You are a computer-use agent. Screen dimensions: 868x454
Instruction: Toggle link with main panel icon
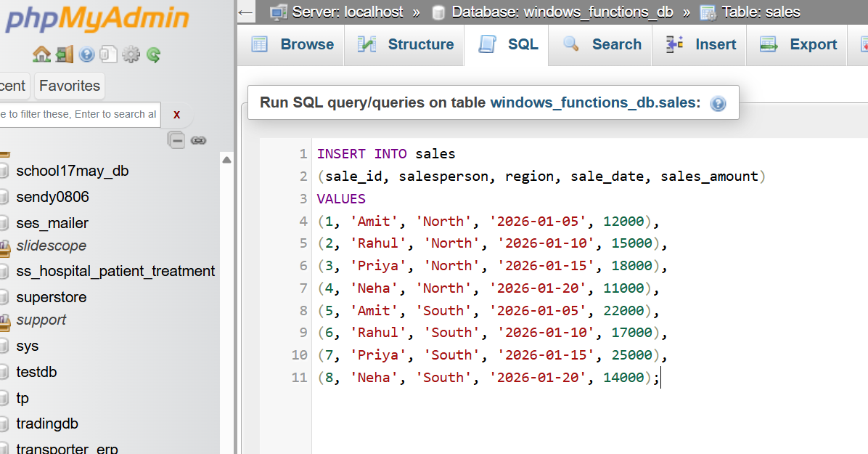click(198, 141)
